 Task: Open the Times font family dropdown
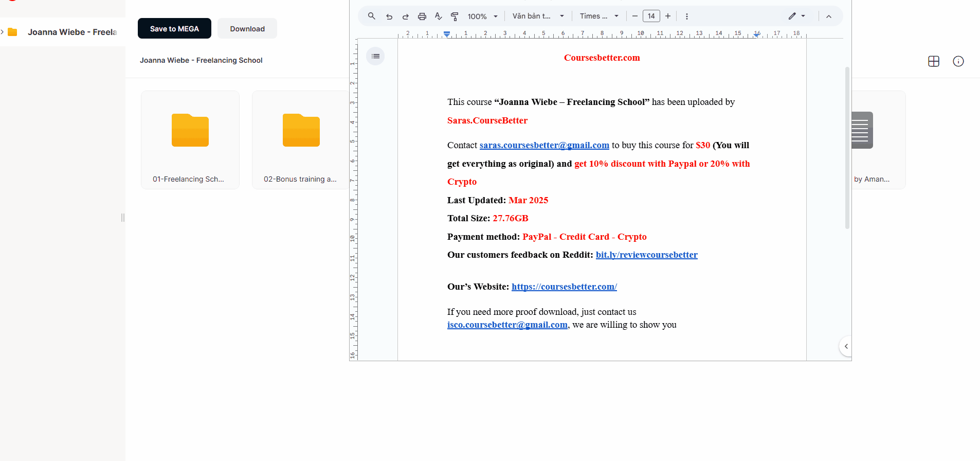599,16
